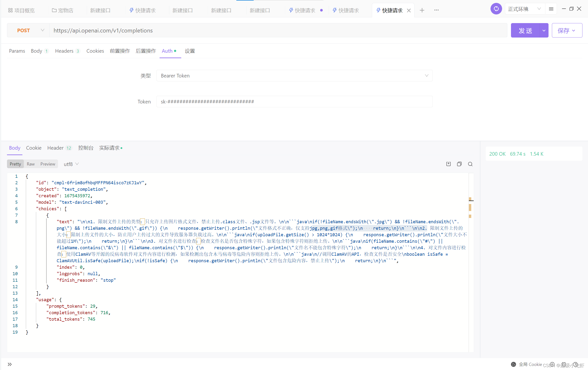588x370 pixels.
Task: Select the Params request tab
Action: coord(17,51)
